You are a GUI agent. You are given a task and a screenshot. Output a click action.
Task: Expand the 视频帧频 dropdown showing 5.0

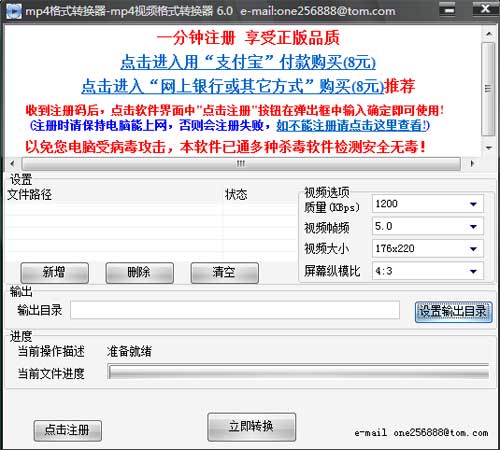coord(428,226)
